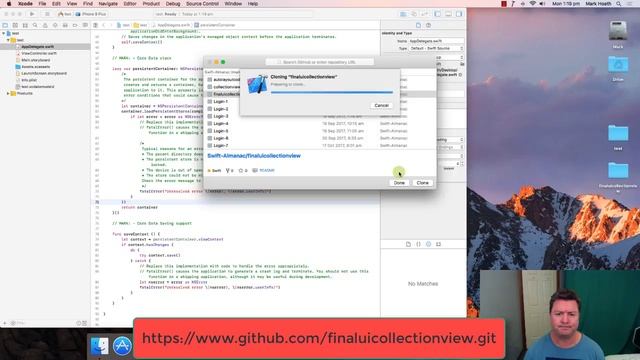This screenshot has width=640, height=360.
Task: Show the Quick Help inspector icon
Action: pos(429,25)
